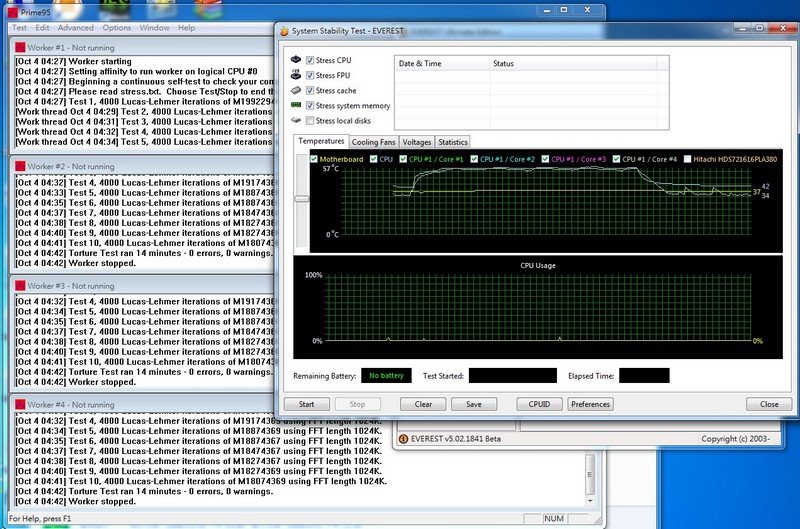Click the Test Started field
The height and width of the screenshot is (529, 800).
tap(513, 375)
